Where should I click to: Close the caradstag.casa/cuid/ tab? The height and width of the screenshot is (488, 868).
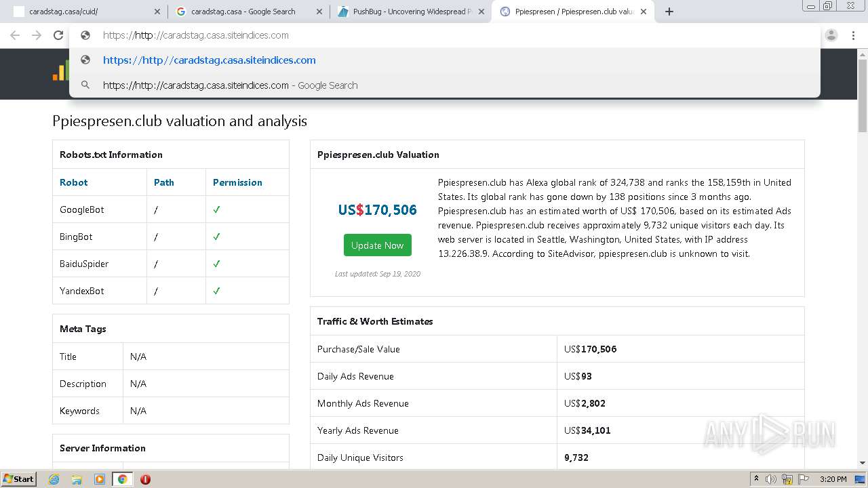click(157, 12)
